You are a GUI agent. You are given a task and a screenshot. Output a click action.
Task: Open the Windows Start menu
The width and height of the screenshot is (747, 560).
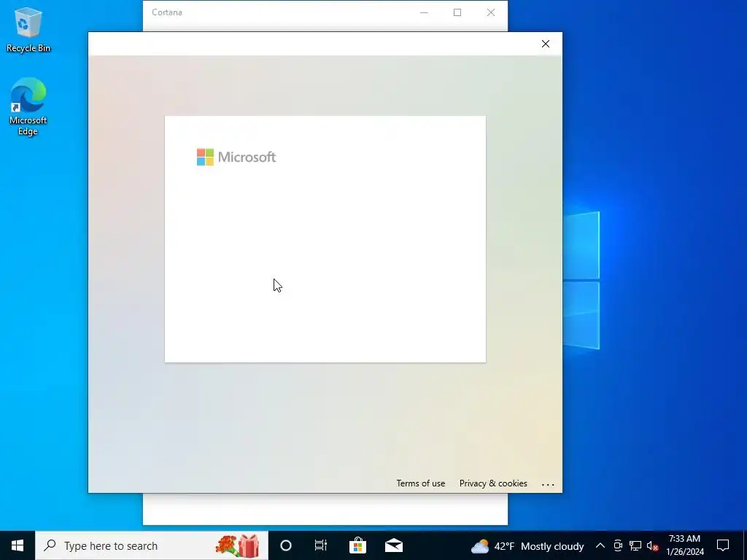pos(18,545)
